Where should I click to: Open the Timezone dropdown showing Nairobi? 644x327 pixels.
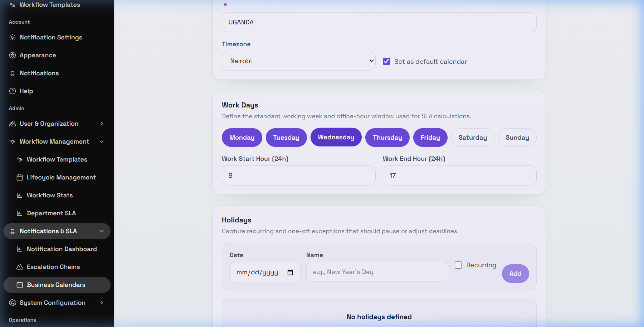tap(299, 61)
